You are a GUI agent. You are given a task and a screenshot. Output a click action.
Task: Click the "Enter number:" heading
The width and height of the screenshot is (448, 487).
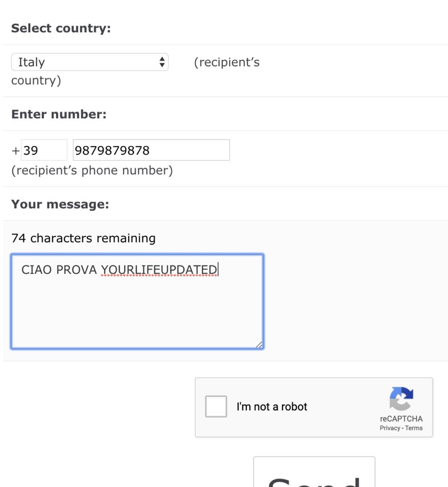click(x=59, y=114)
